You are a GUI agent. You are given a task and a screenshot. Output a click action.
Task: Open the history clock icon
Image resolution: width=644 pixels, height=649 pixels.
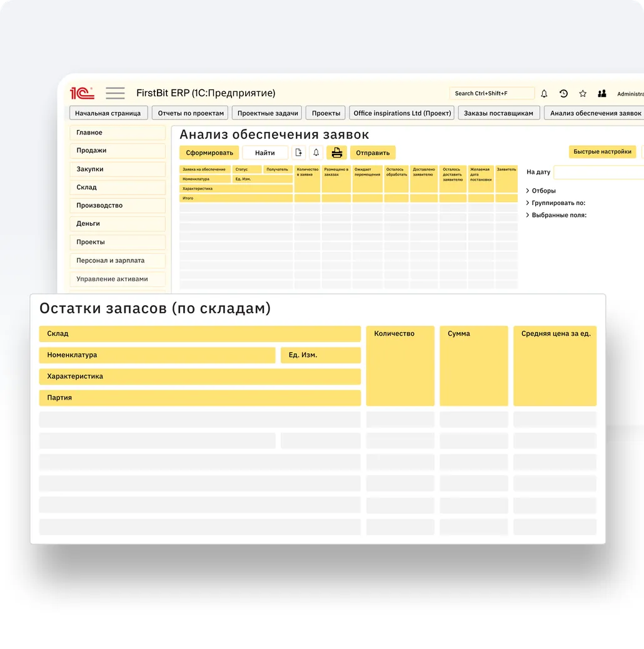click(x=563, y=94)
